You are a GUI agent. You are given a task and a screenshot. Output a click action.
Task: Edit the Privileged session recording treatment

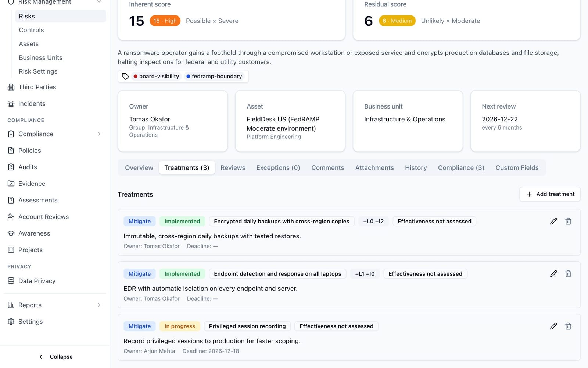point(553,326)
